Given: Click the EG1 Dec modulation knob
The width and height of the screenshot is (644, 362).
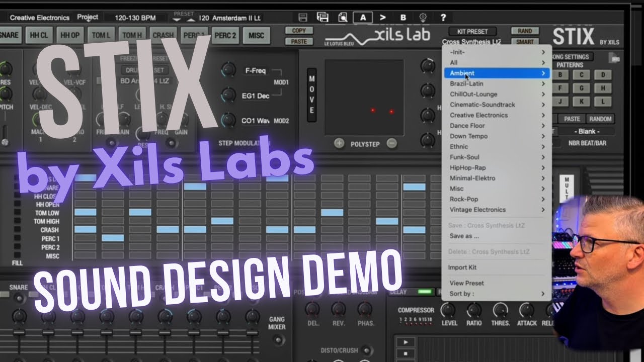Looking at the screenshot, I should [228, 95].
